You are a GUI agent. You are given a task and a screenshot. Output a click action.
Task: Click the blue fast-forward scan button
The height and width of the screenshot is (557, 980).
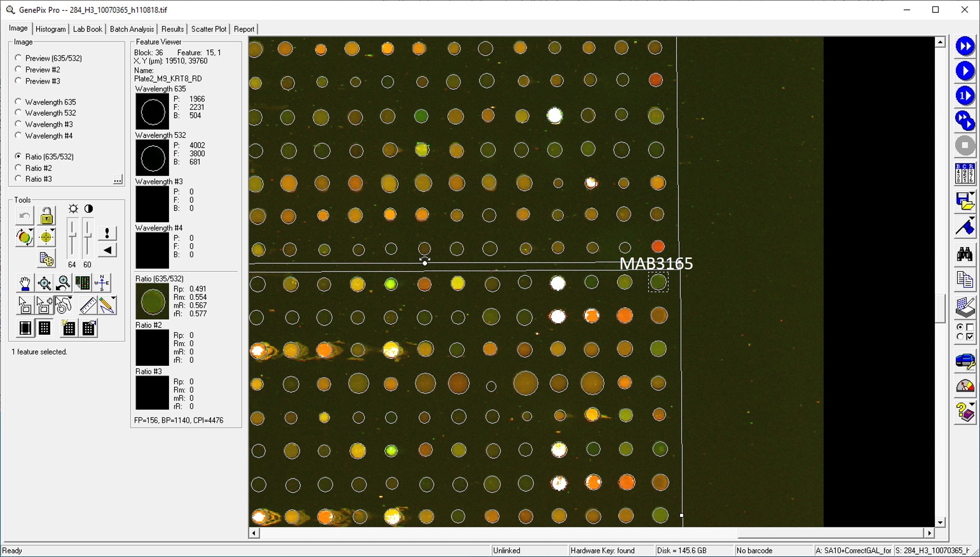coord(964,47)
